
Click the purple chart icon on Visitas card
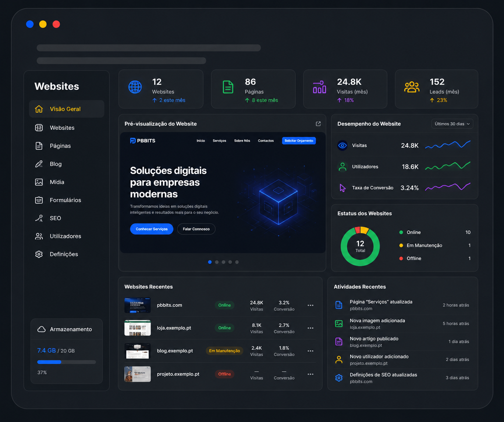coord(319,87)
